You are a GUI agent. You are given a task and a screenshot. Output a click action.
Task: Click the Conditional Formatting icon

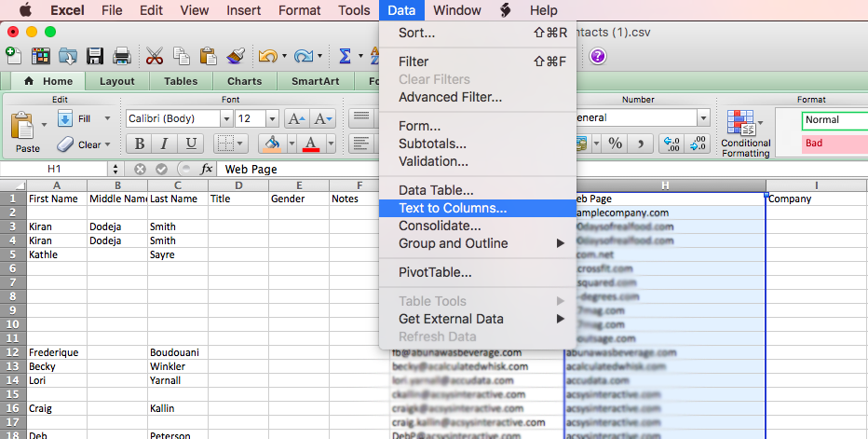[x=740, y=121]
